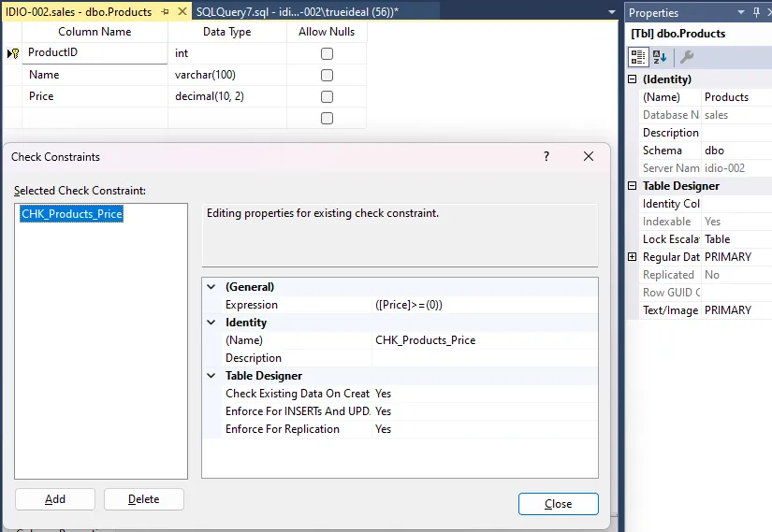The width and height of the screenshot is (772, 532).
Task: Collapse the Table Designer section in dialog
Action: coord(211,376)
